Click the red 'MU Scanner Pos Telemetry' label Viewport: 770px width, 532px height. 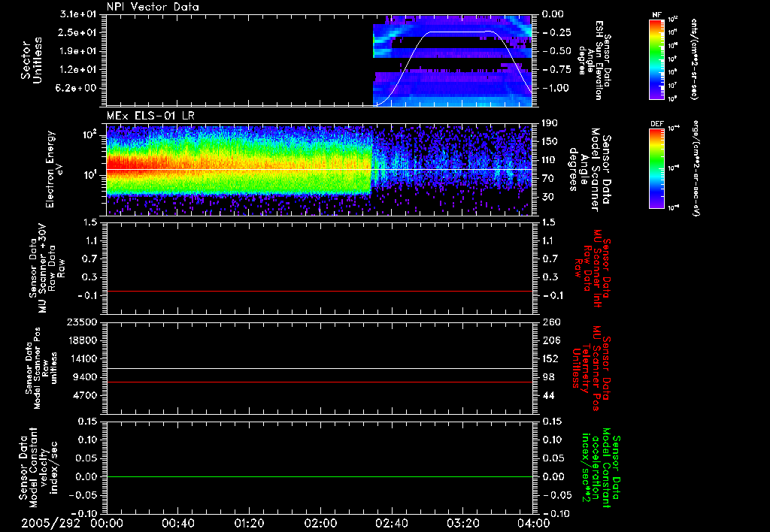coord(592,368)
